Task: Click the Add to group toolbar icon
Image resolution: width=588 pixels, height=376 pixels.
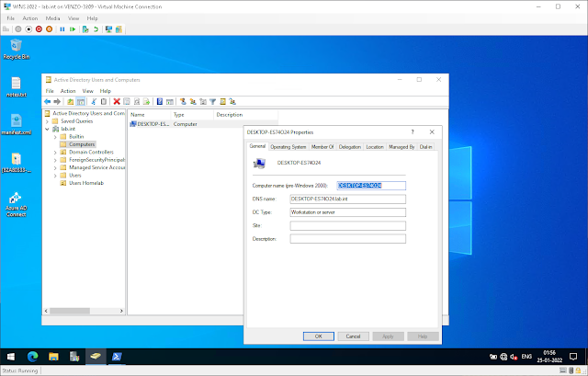Action: pos(232,102)
